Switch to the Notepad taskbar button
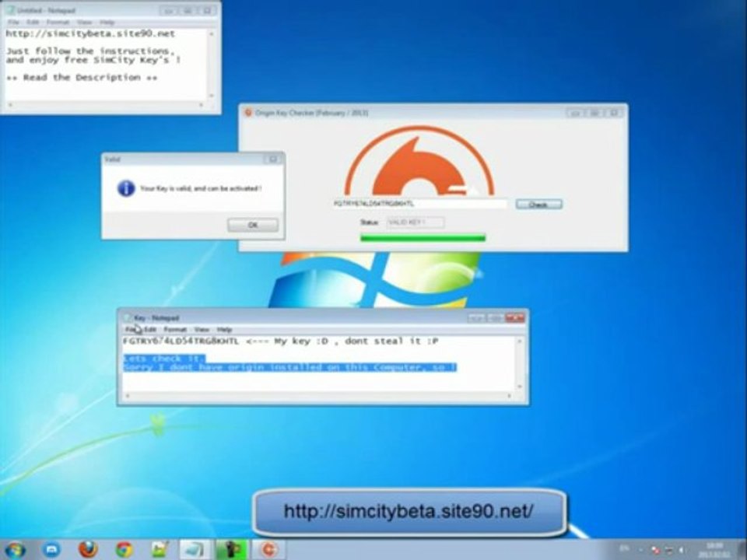This screenshot has width=747, height=560. click(195, 550)
